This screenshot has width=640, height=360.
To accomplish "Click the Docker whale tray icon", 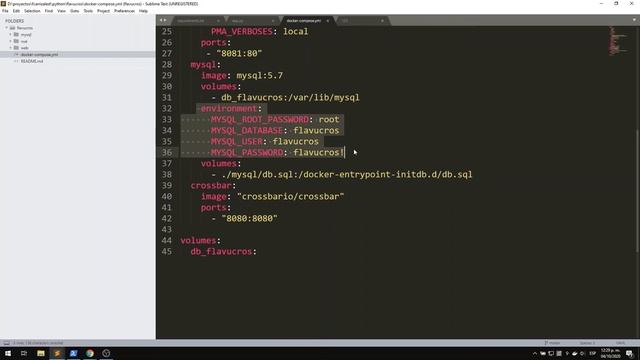I will click(575, 353).
